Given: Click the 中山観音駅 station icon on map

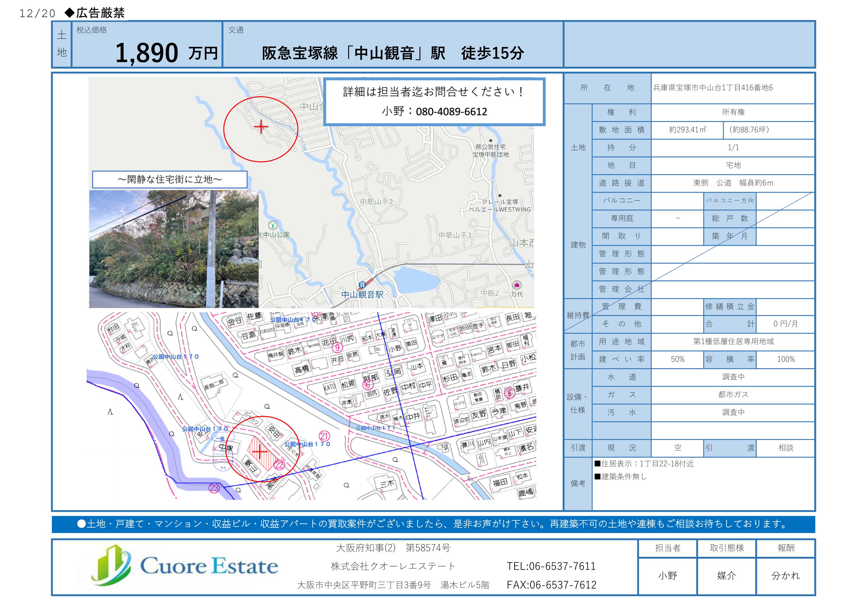Looking at the screenshot, I should coord(362,285).
